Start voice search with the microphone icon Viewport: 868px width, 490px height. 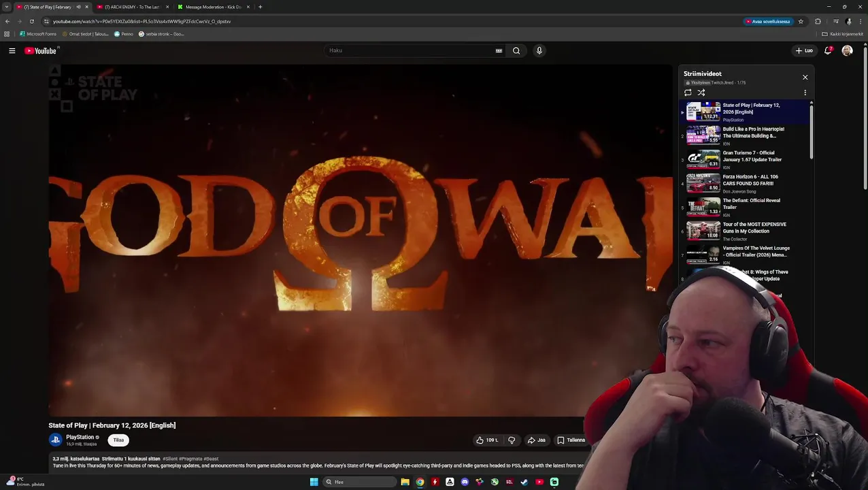point(539,50)
